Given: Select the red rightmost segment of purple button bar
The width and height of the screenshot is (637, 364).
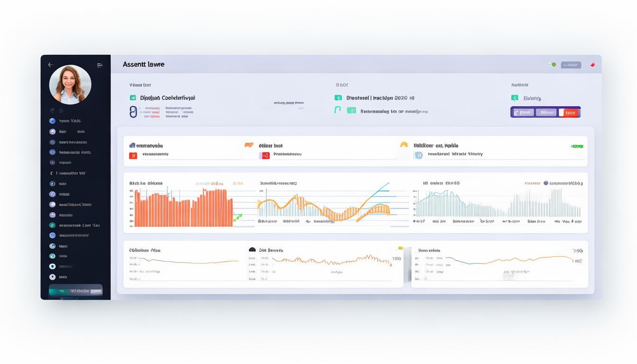Looking at the screenshot, I should coord(569,113).
